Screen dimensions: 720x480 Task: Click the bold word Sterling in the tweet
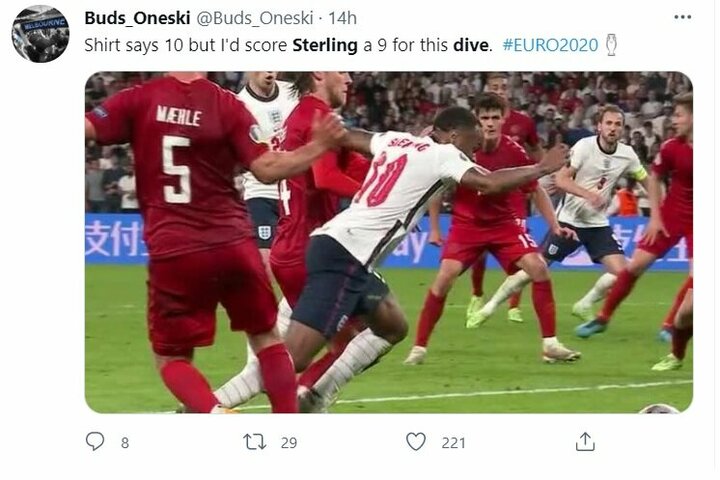click(x=325, y=45)
